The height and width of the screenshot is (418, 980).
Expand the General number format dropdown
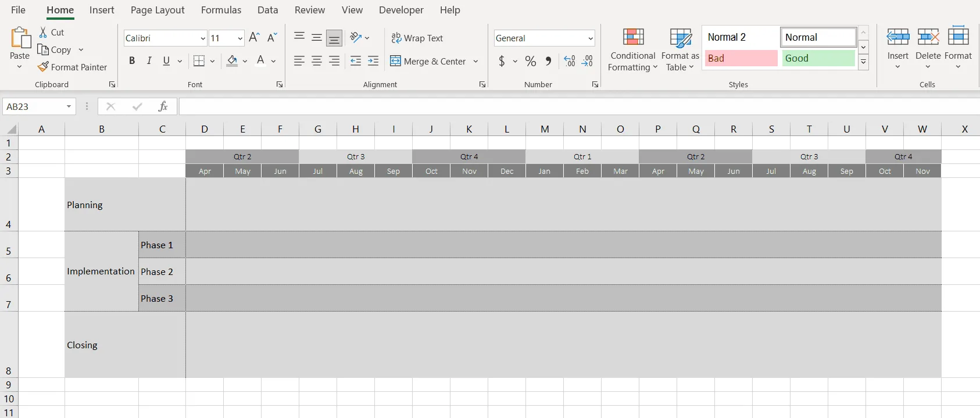(591, 38)
